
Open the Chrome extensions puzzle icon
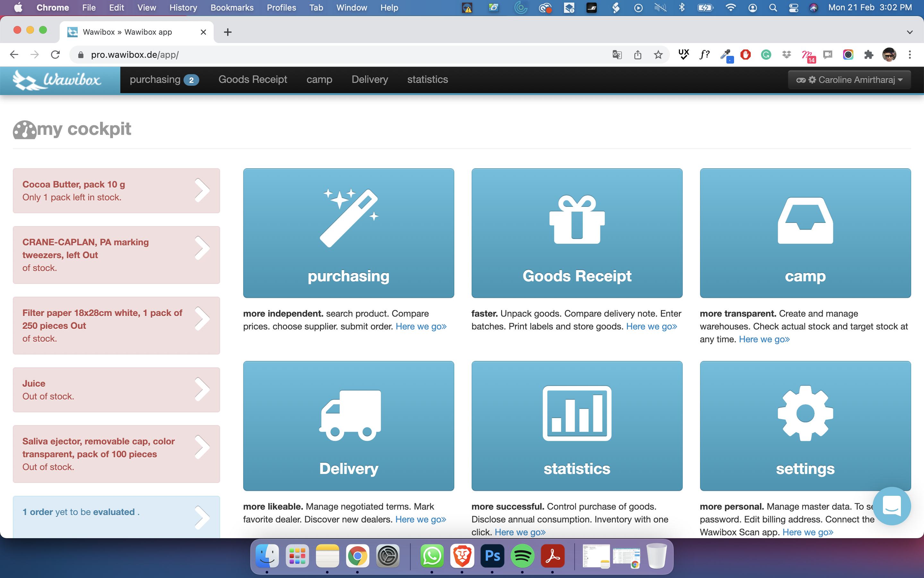click(x=868, y=55)
